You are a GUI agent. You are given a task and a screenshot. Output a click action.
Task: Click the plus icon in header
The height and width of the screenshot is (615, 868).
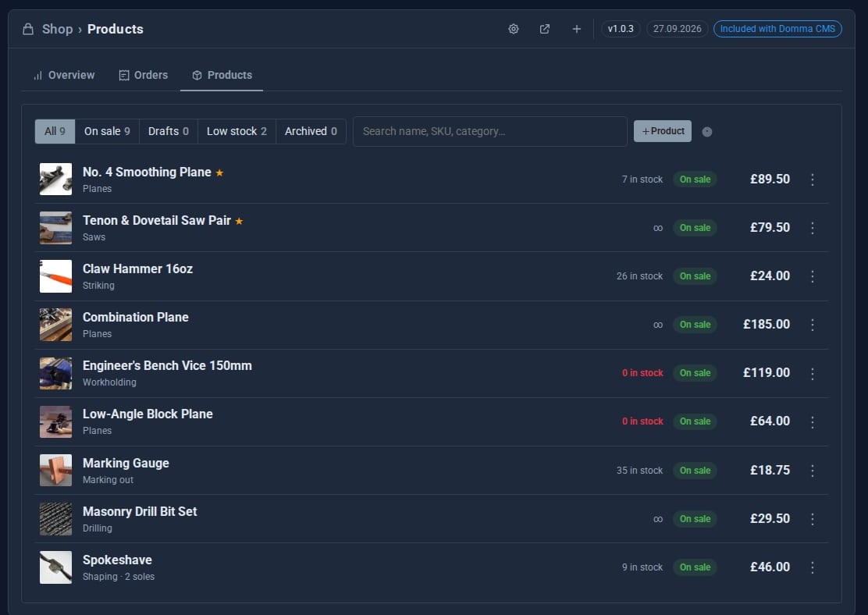[x=576, y=29]
